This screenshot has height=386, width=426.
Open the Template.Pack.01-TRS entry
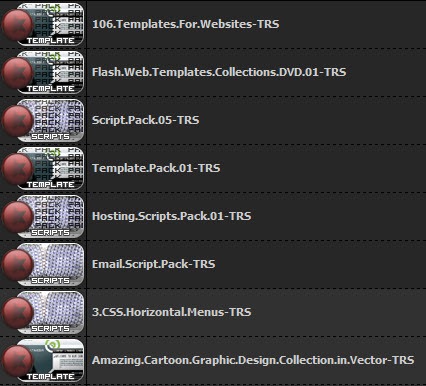156,168
